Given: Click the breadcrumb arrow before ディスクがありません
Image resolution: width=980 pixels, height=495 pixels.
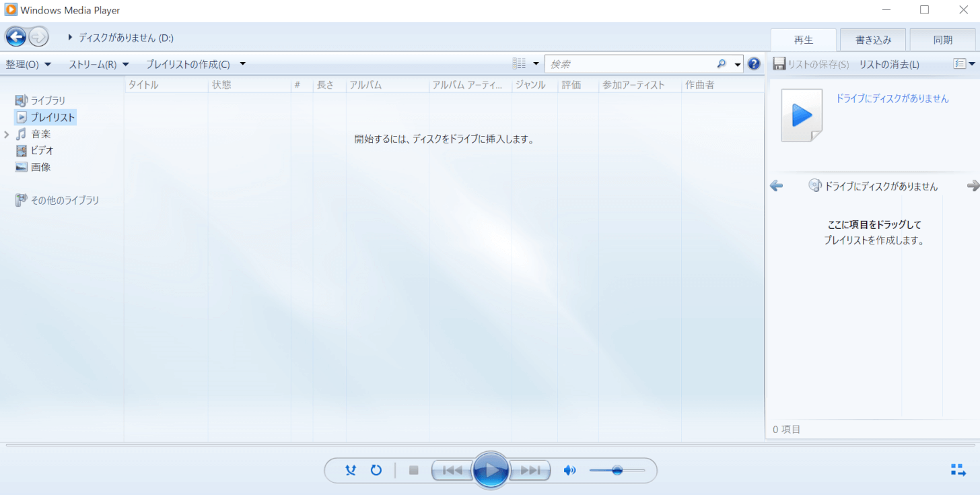Looking at the screenshot, I should [x=71, y=38].
